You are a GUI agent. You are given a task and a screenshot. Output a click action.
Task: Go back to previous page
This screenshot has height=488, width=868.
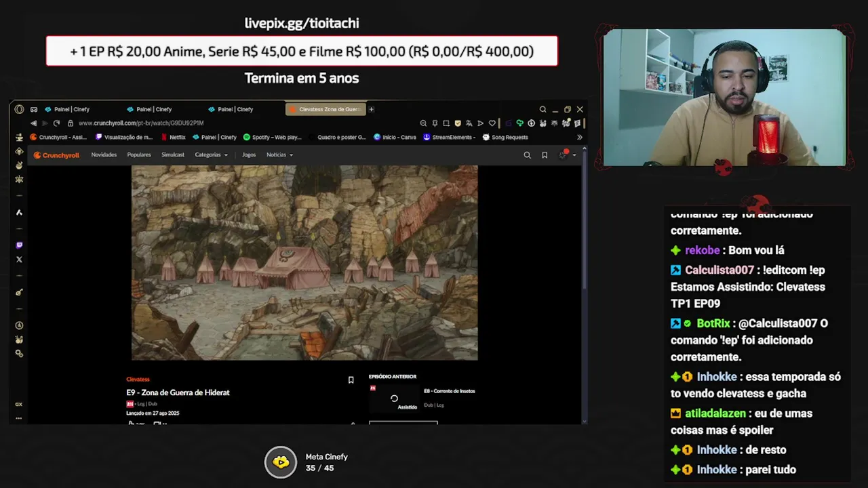pos(33,123)
